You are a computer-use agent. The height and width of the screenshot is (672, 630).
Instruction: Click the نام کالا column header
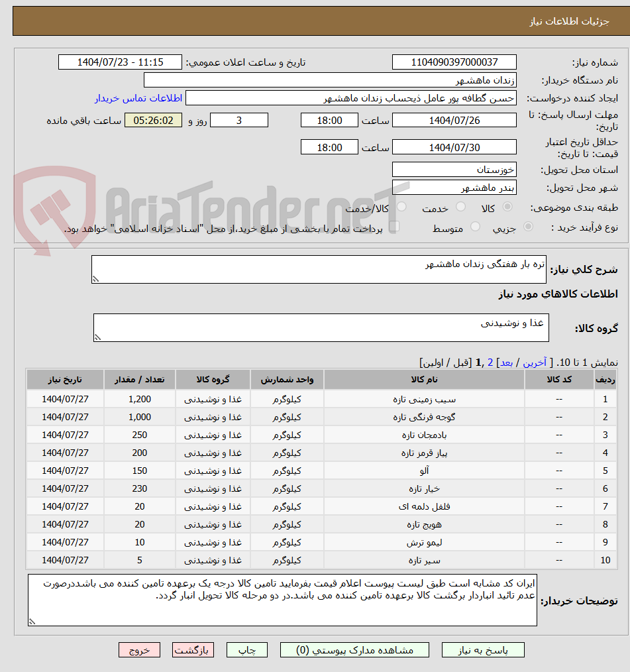424,380
